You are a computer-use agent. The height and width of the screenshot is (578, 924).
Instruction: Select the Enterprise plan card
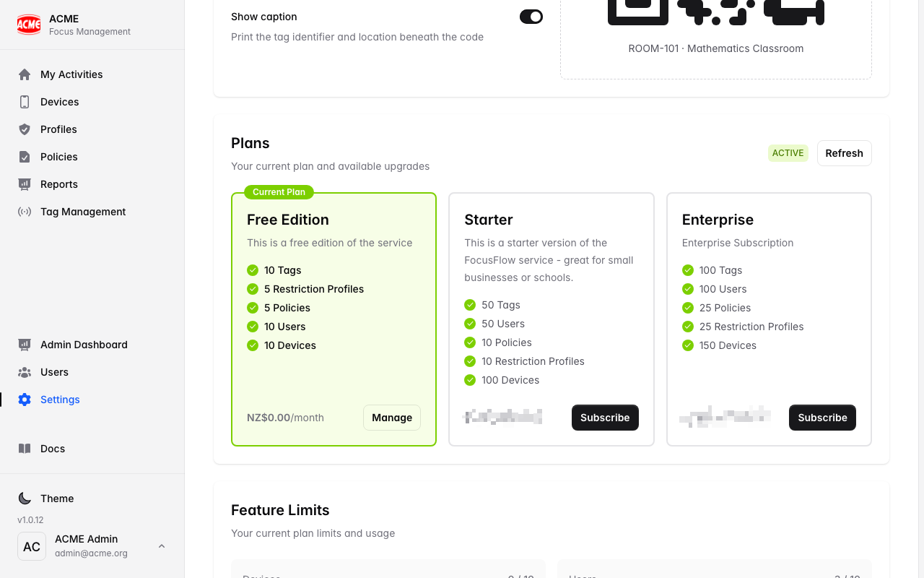coord(769,319)
